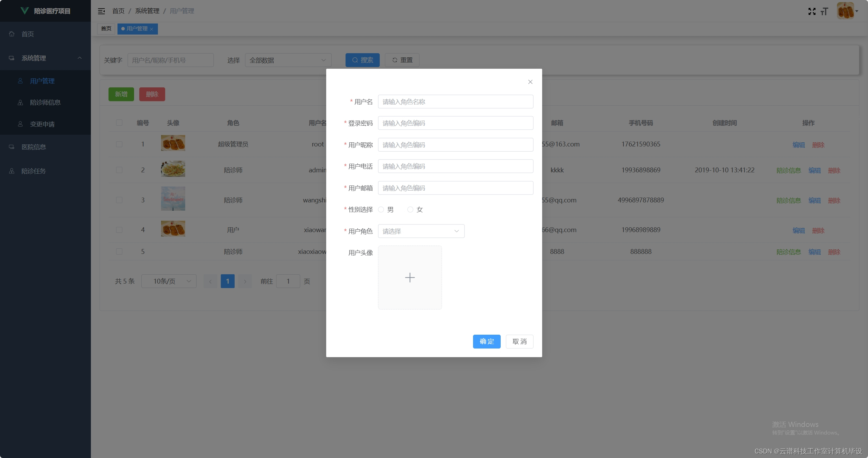Click the plus icon to upload avatar

point(410,277)
